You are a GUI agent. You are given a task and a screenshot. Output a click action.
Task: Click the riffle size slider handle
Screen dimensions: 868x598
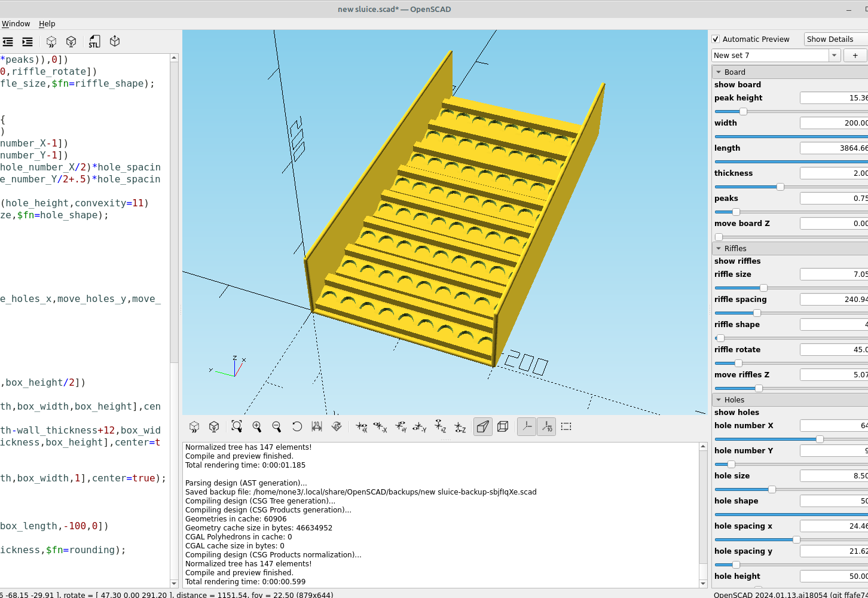(x=763, y=288)
